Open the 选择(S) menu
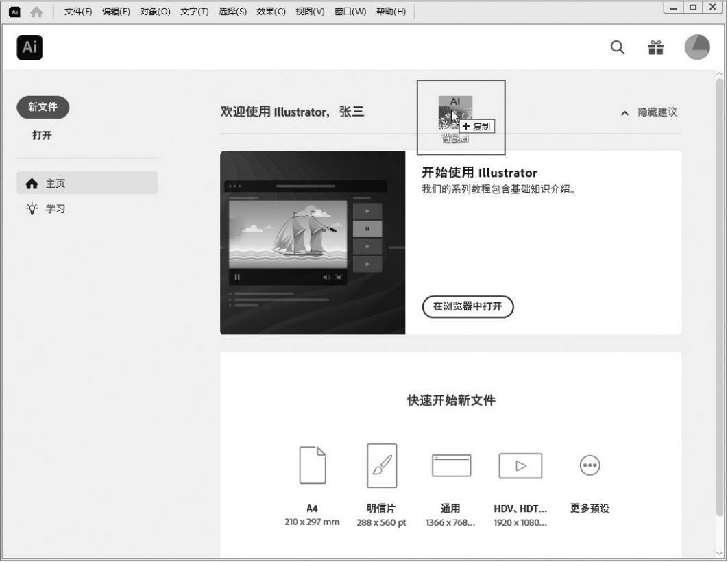 (232, 12)
